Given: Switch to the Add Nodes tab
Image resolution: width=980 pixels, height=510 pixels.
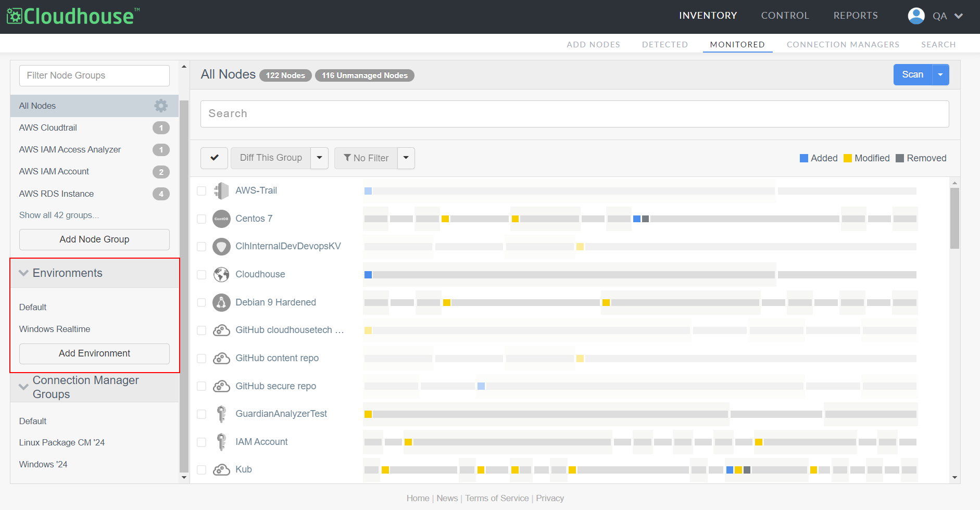Looking at the screenshot, I should [594, 45].
